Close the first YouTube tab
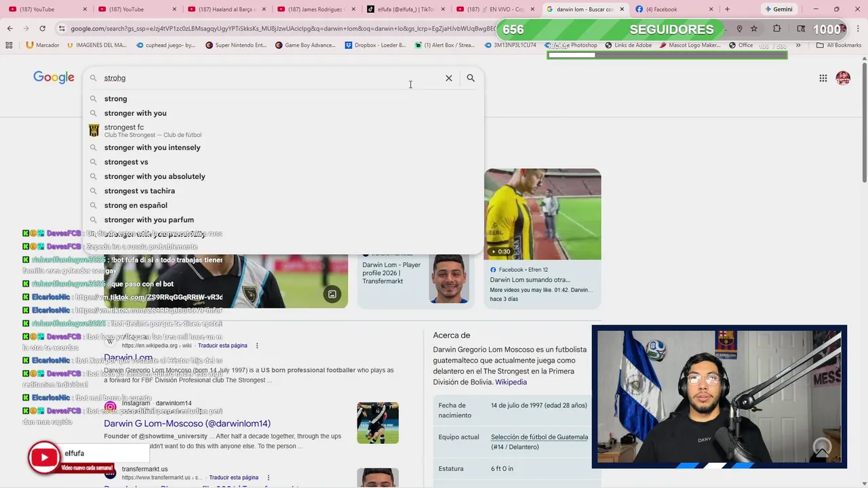 tap(85, 9)
